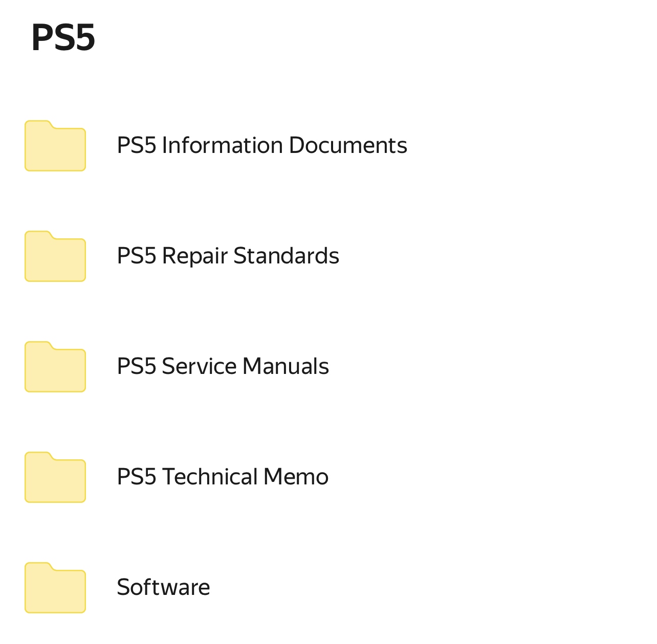Browse into the Software directory entry
657x644 pixels.
click(x=328, y=588)
